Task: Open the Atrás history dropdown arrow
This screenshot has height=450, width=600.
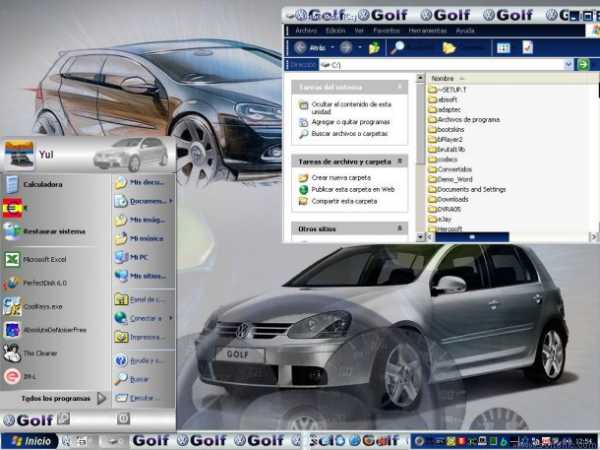Action: pyautogui.click(x=332, y=47)
